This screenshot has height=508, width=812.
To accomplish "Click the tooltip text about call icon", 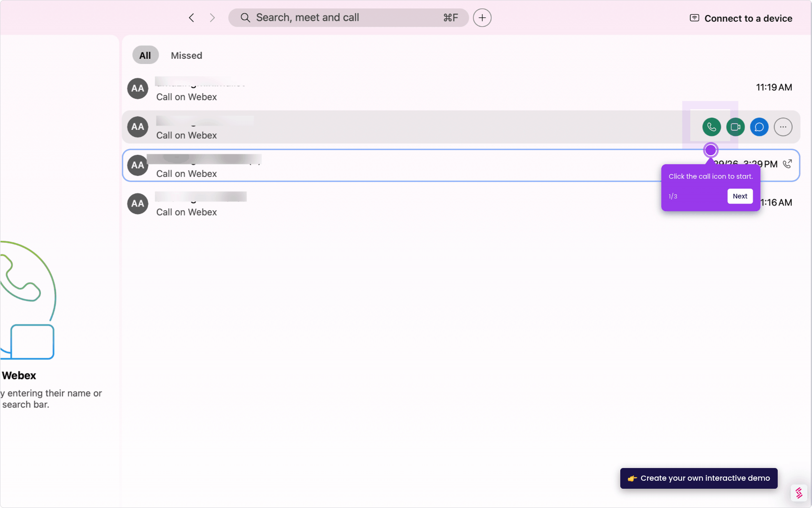I will point(710,176).
